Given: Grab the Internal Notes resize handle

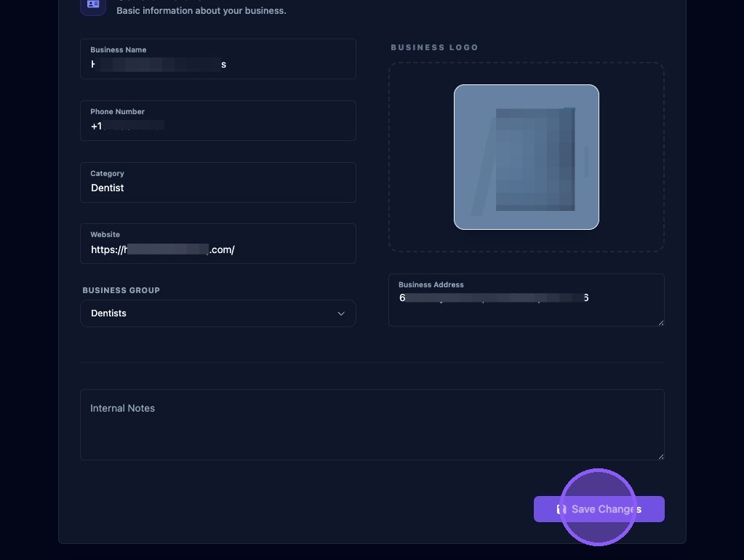Looking at the screenshot, I should (x=661, y=457).
